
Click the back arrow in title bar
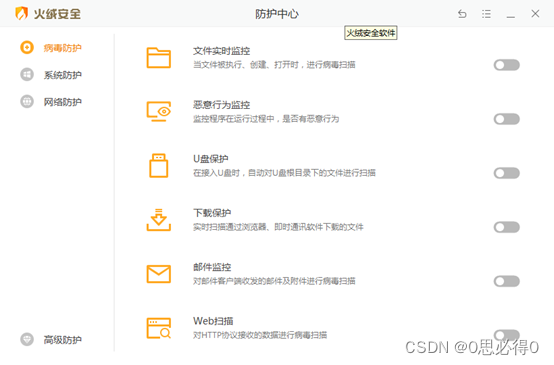(462, 14)
